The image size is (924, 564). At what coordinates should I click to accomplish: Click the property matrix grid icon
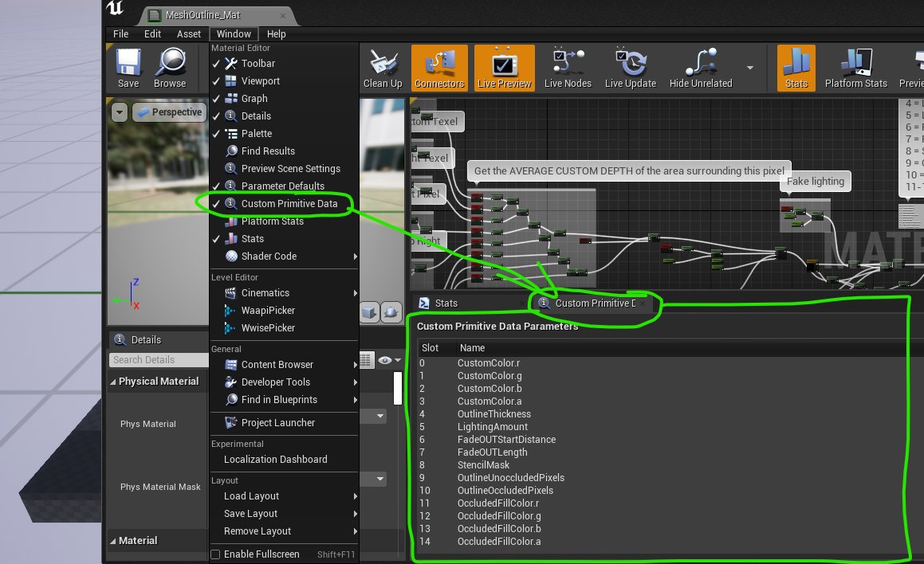pyautogui.click(x=366, y=360)
